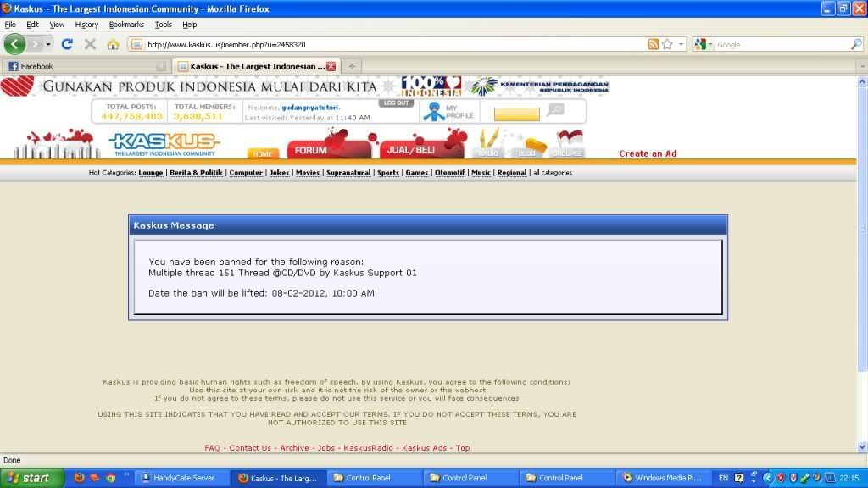Close the Kaskus tab with red X
Screen dimensions: 868x488
click(331, 66)
